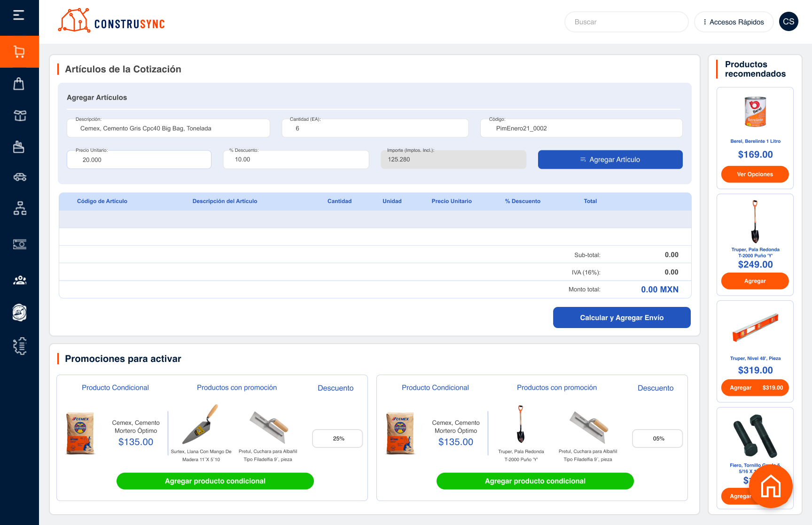Click the Berel Berelinte paint can image
The image size is (812, 525).
(755, 112)
